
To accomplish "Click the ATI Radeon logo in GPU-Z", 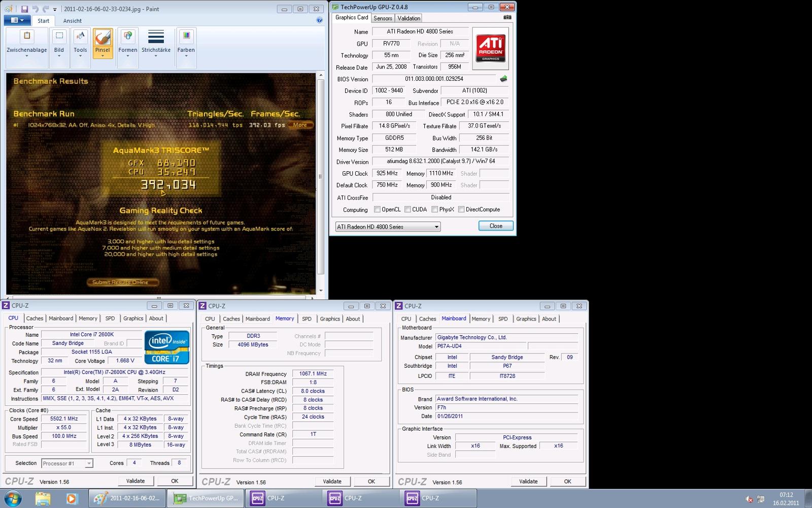I will (491, 48).
